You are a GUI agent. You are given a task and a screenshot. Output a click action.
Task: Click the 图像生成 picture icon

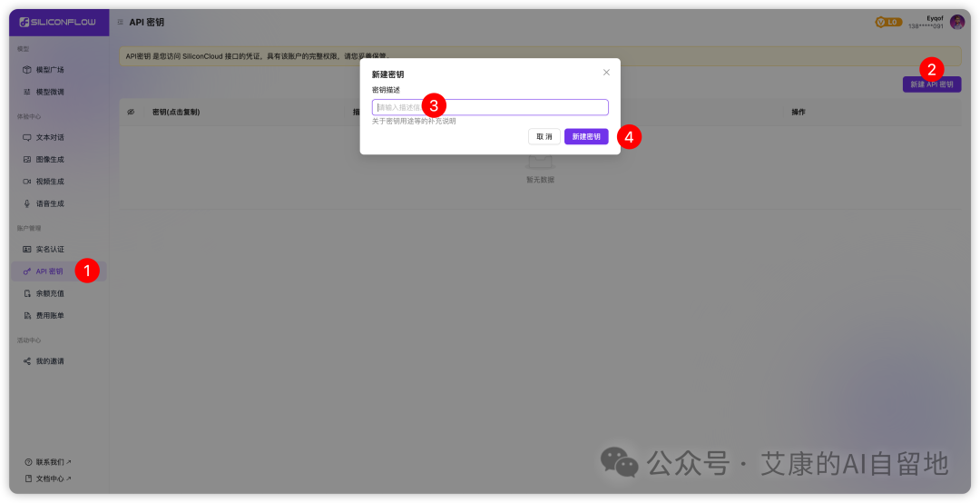coord(27,160)
